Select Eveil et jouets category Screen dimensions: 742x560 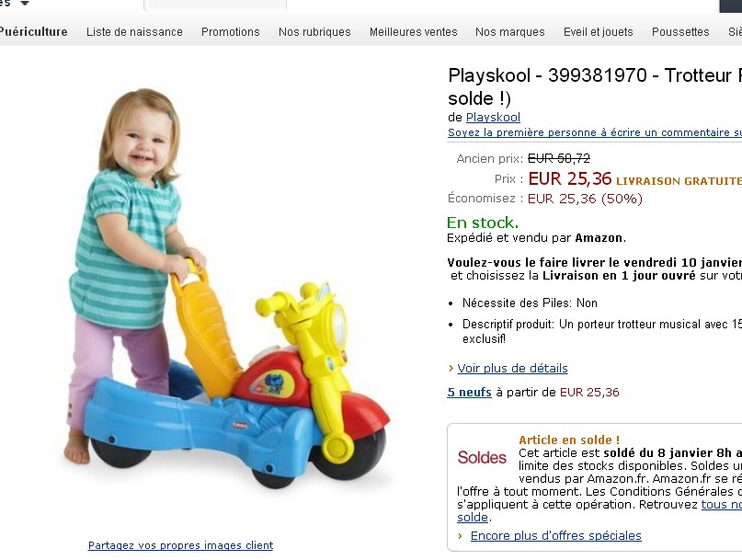click(599, 31)
